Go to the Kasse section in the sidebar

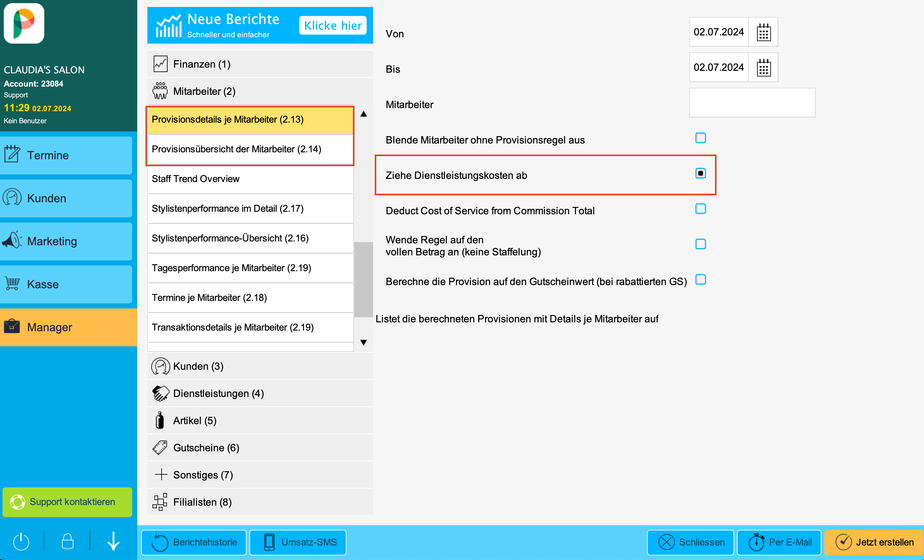(66, 284)
